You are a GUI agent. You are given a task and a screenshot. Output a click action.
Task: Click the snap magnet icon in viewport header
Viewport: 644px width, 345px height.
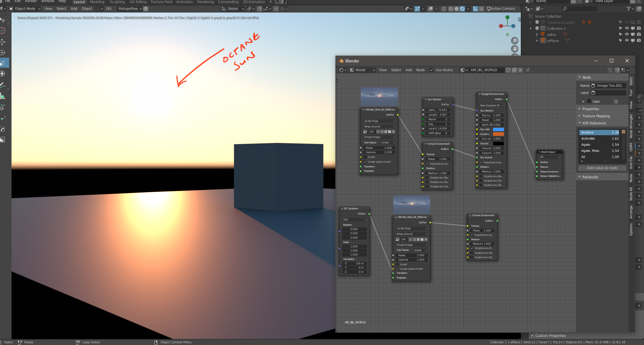pyautogui.click(x=260, y=9)
